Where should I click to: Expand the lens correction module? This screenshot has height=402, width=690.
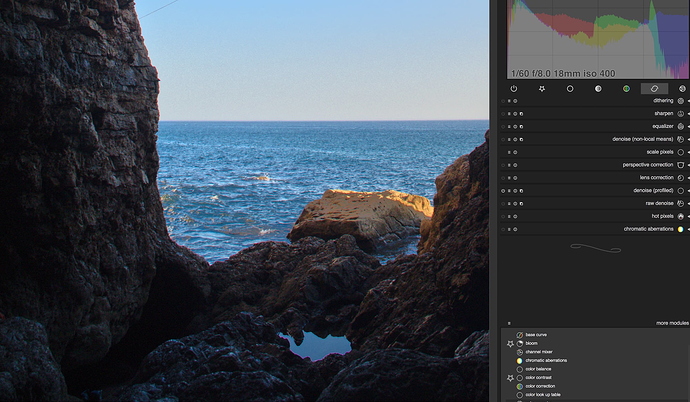659,177
